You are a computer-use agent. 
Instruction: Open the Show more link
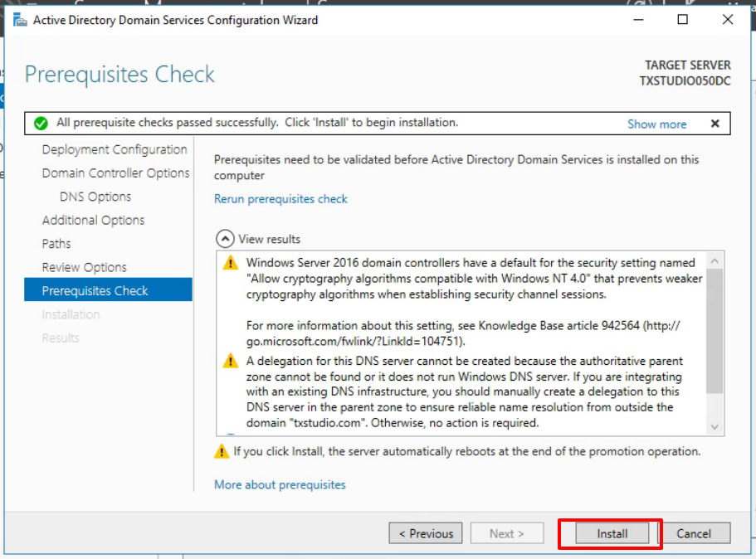[x=656, y=124]
